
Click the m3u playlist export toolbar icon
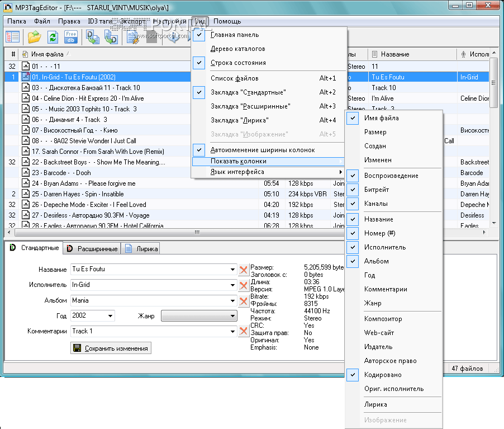coord(133,37)
